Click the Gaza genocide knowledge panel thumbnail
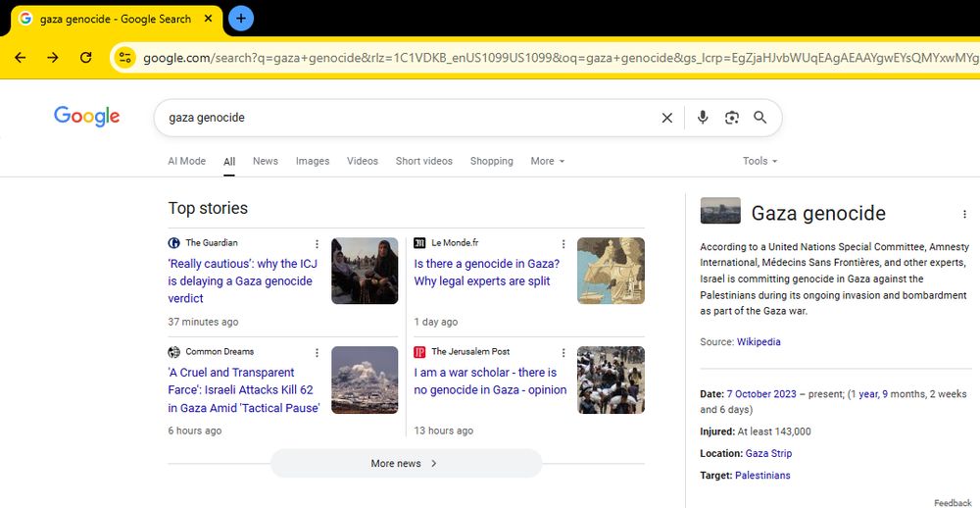The image size is (980, 508). pos(720,211)
